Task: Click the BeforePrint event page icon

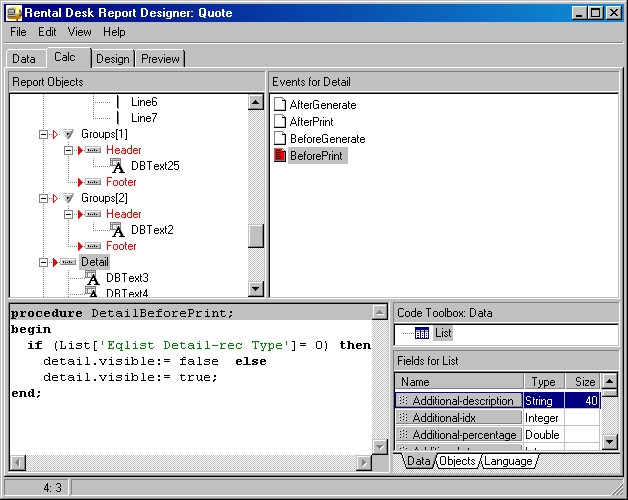Action: pyautogui.click(x=280, y=156)
